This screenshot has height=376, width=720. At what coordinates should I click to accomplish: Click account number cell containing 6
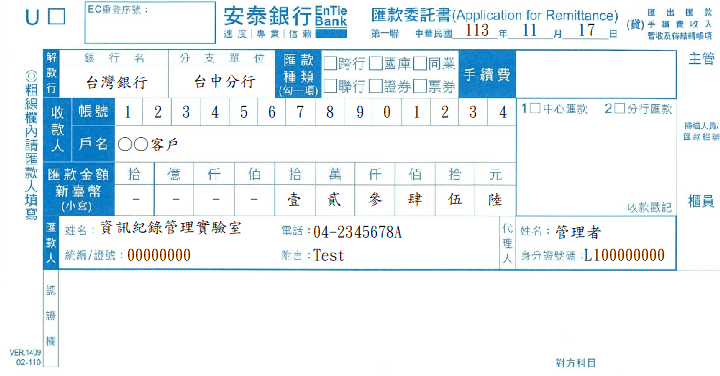(x=272, y=112)
